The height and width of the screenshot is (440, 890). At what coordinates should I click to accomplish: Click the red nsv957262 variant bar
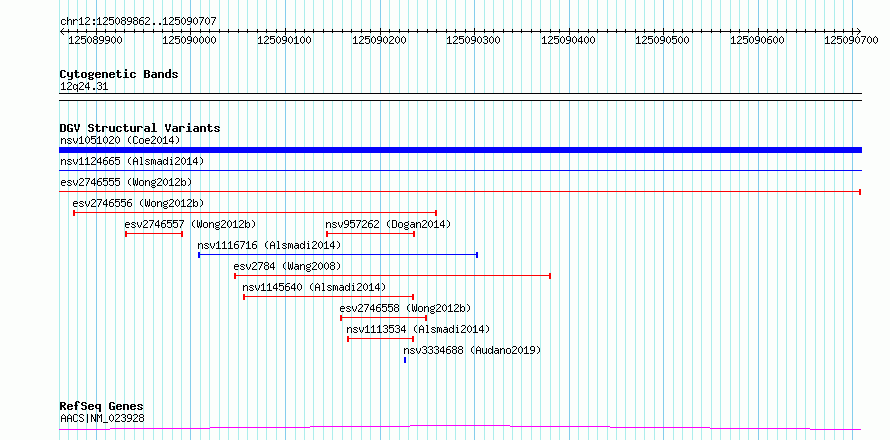371,234
